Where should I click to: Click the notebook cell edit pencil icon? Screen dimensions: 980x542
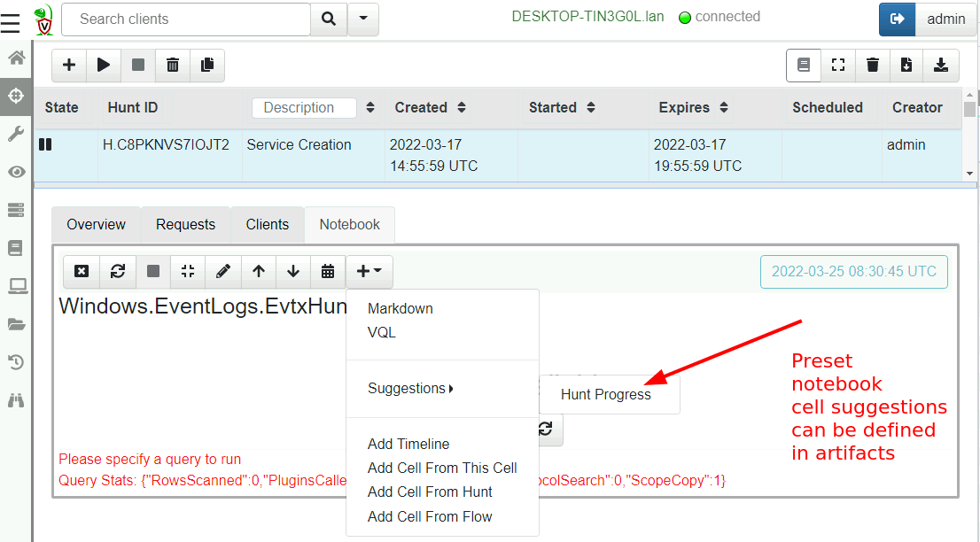tap(223, 271)
